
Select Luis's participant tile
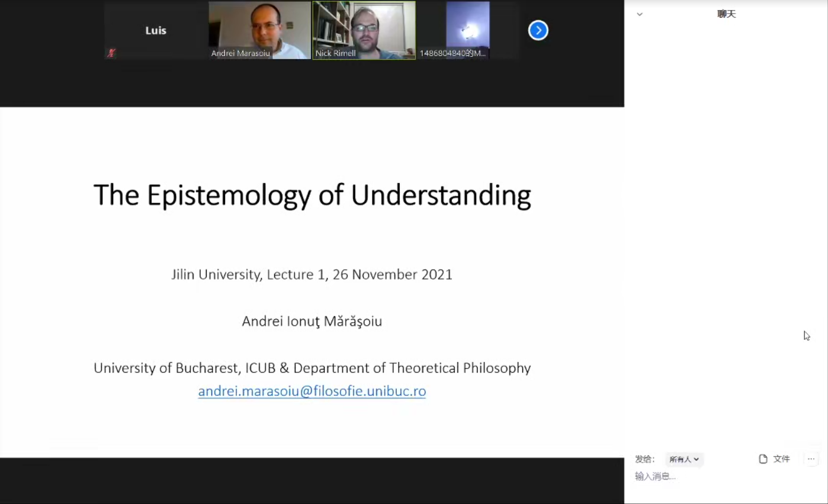156,30
